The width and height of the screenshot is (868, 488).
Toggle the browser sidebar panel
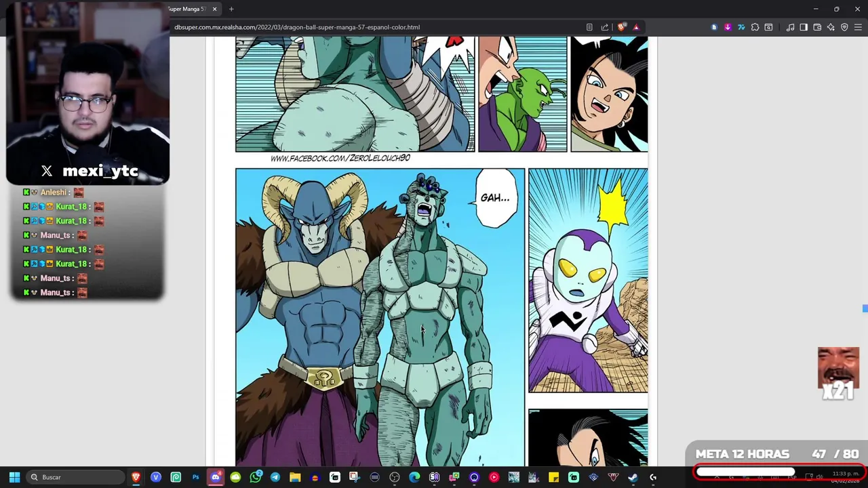coord(804,27)
